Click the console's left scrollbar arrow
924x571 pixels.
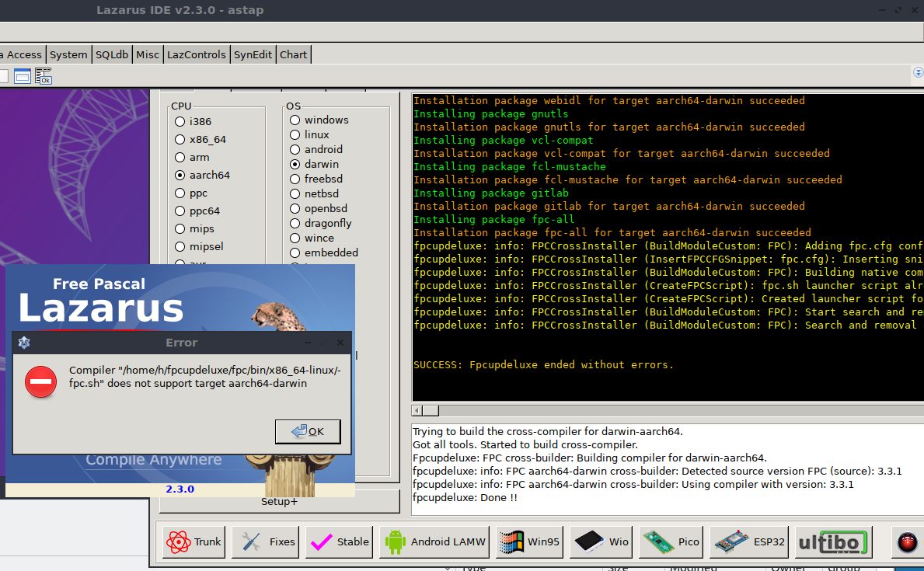tap(416, 409)
